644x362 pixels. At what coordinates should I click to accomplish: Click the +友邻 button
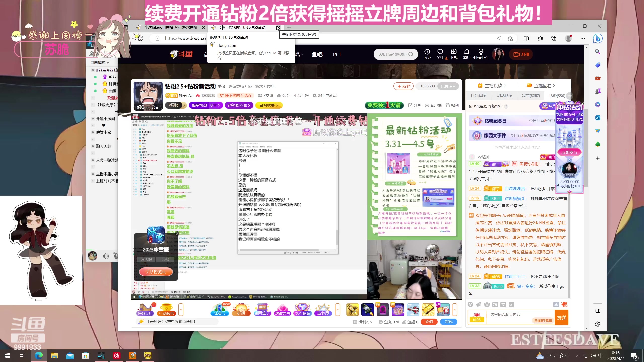404,86
